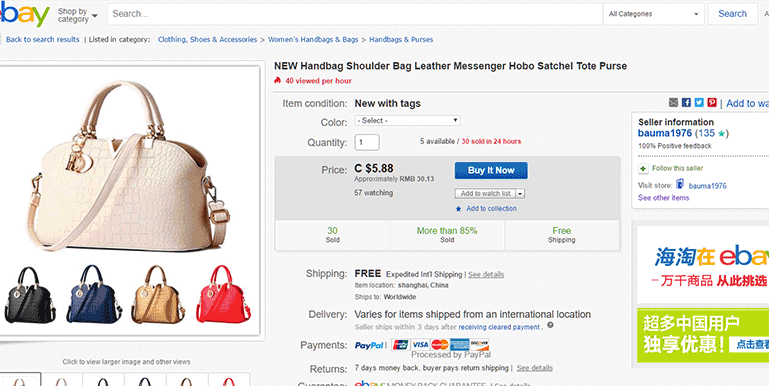
Task: Click star icon beside Add to collection
Action: [x=459, y=209]
